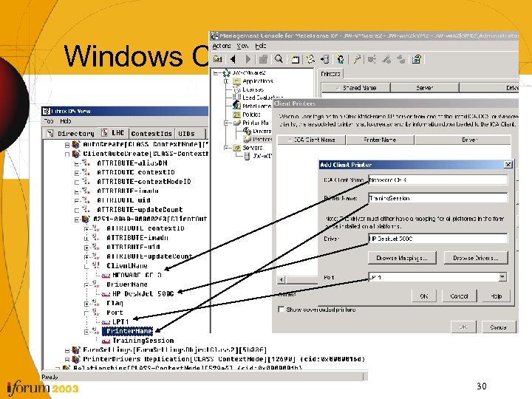Collapse the Printer Management node

(226, 123)
